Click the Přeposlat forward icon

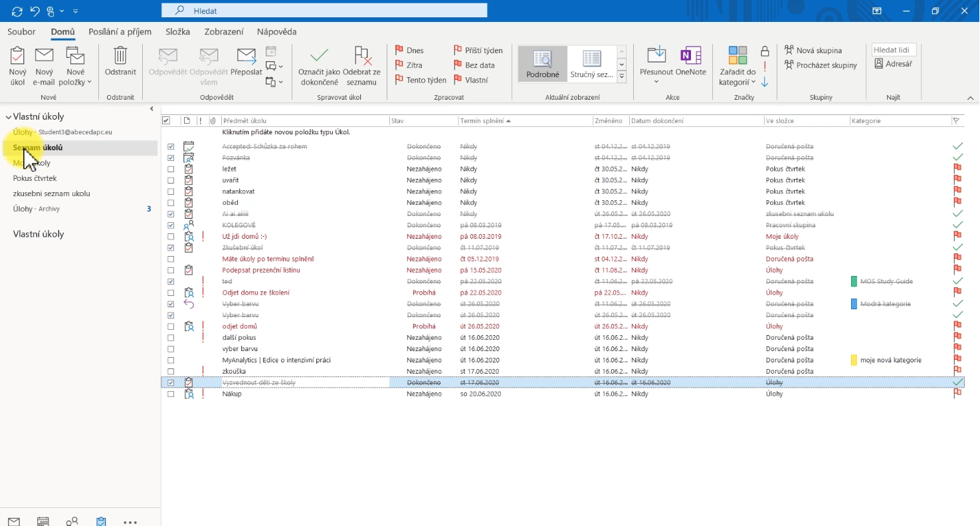pos(246,57)
